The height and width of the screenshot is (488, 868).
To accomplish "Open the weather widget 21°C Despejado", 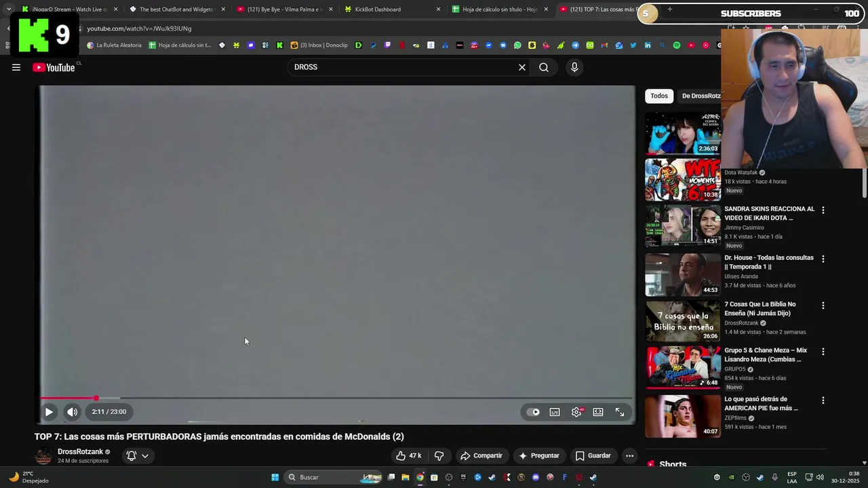I will tap(28, 477).
